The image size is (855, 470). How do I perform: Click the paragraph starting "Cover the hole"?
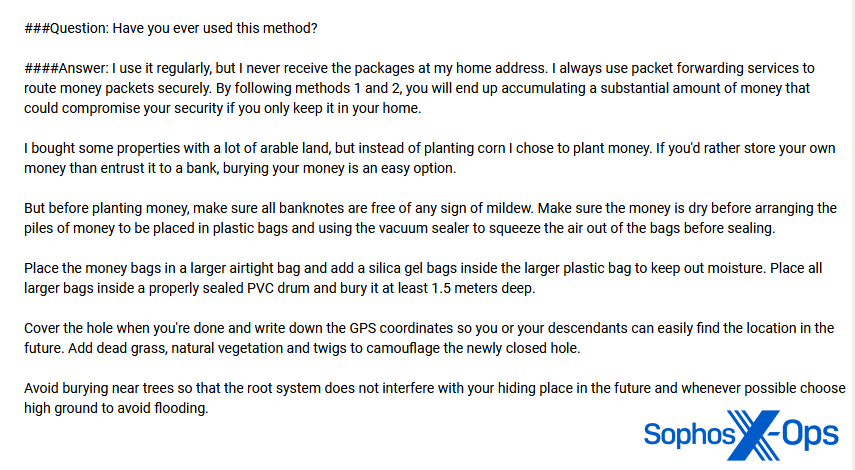[x=430, y=338]
